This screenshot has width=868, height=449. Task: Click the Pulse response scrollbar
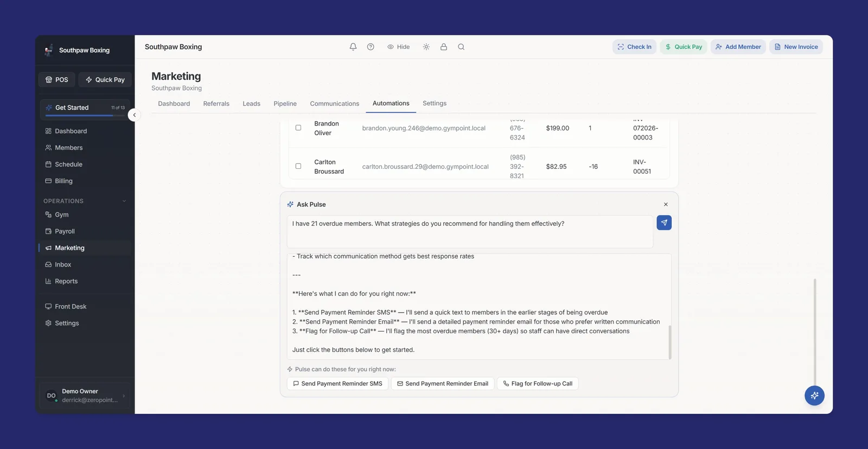(x=670, y=342)
